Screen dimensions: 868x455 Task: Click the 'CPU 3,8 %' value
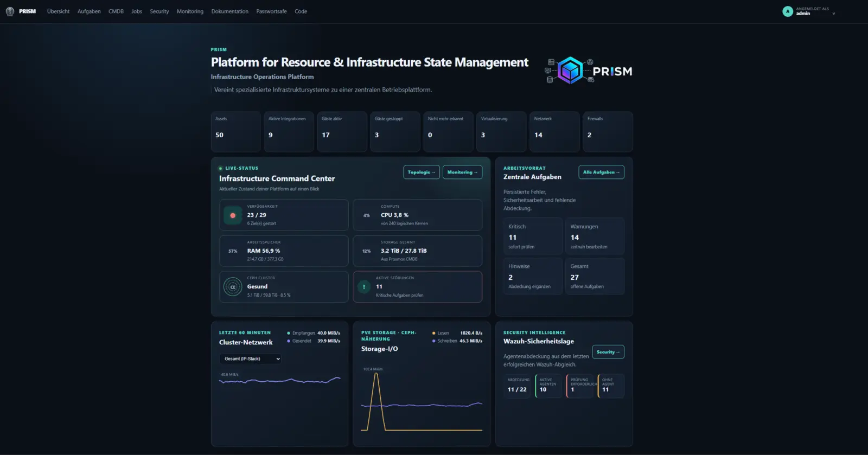point(395,215)
